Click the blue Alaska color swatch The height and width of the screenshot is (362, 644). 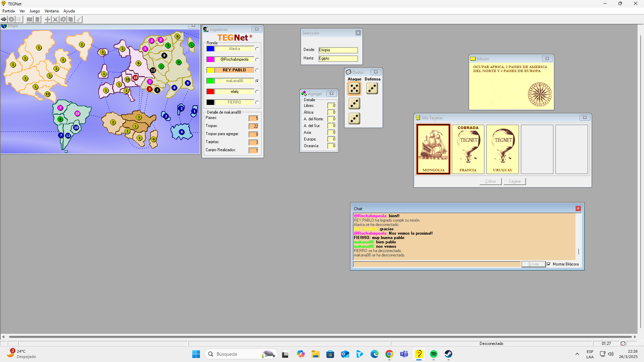coord(210,49)
